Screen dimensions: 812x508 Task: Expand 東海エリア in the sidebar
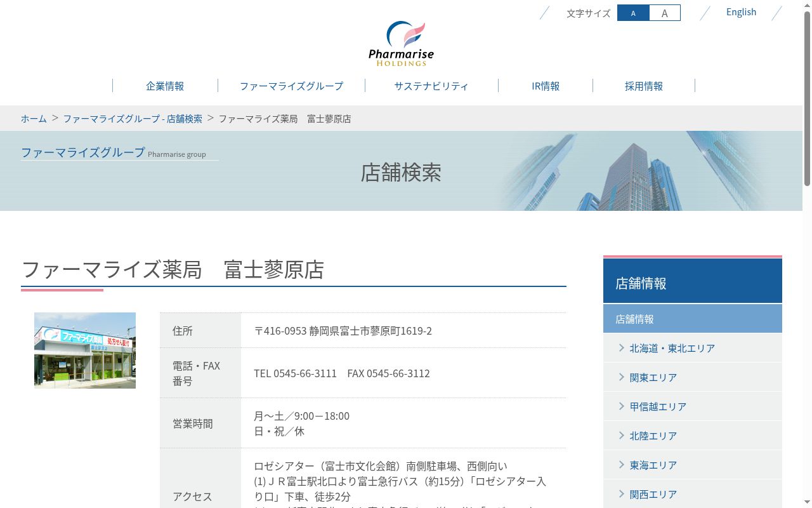point(693,465)
